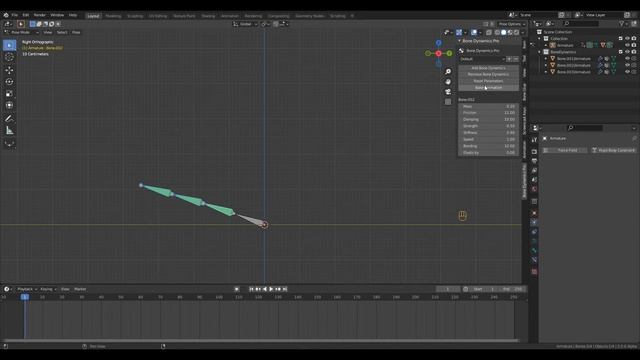Click the red X axis gizmo ball

pos(438,53)
